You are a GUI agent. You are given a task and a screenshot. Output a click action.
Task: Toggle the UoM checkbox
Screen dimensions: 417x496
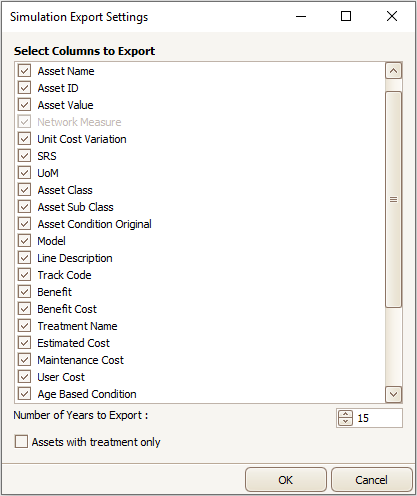[24, 173]
